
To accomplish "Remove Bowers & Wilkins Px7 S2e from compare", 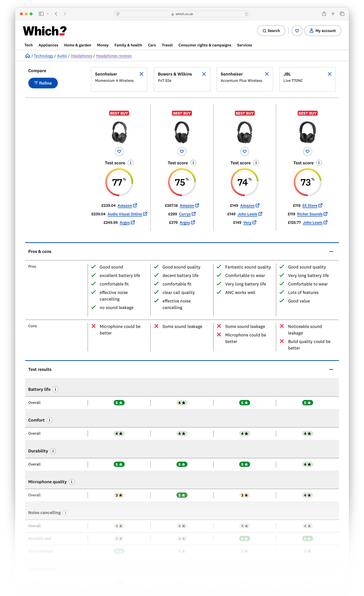I will (x=204, y=74).
